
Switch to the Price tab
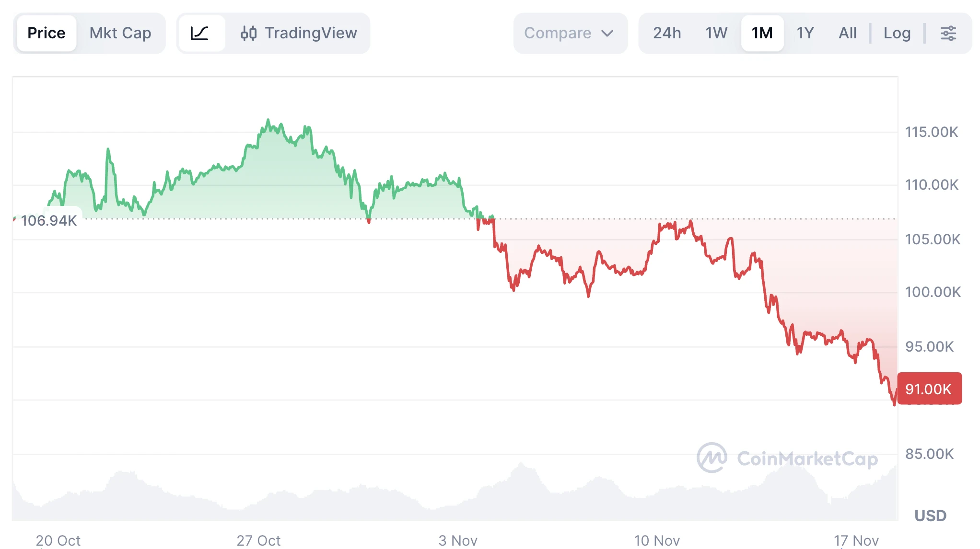pyautogui.click(x=46, y=33)
